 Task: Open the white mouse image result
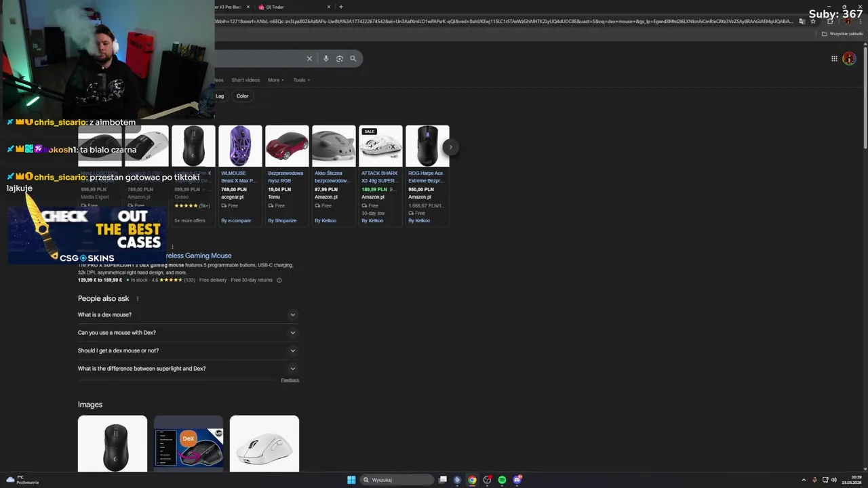click(x=264, y=443)
